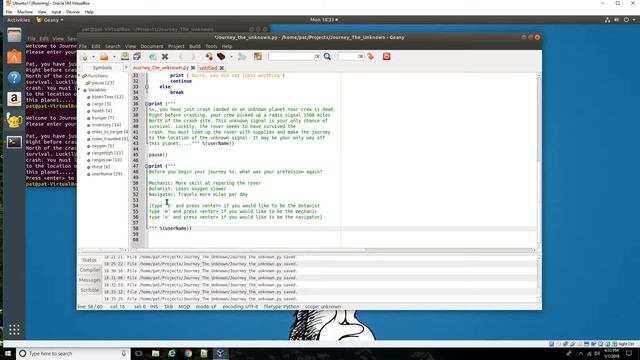This screenshot has width=640, height=360.
Task: Toggle the fold marker on line 33
Action: pyautogui.click(x=147, y=87)
